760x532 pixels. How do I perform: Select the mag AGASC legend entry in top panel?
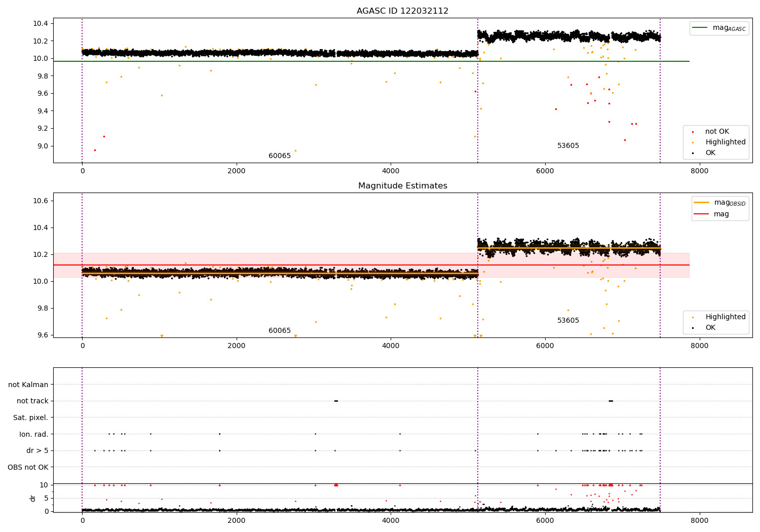pos(719,28)
